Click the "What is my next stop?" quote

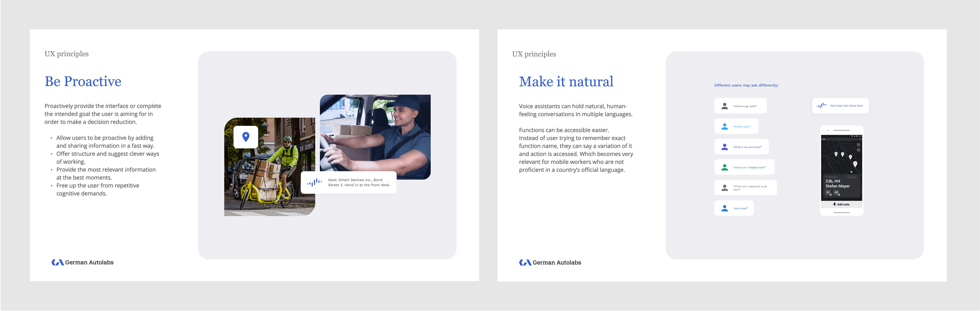747,147
